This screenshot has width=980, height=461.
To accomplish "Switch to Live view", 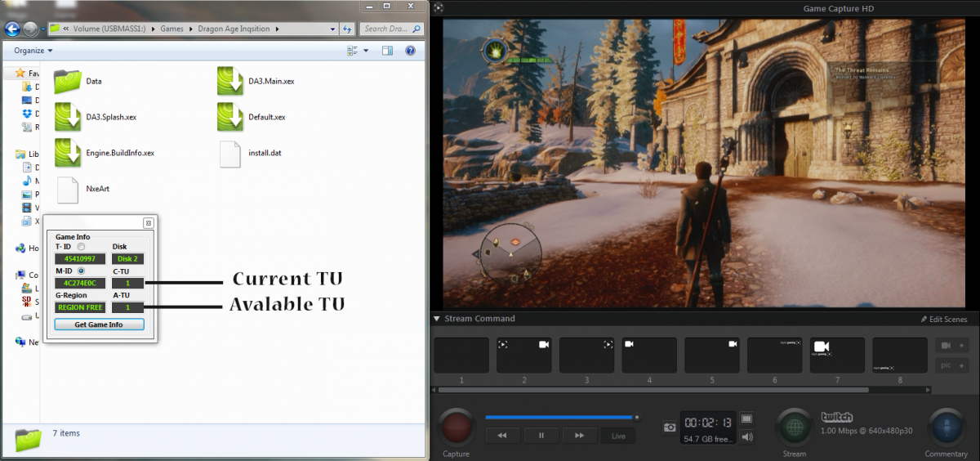I will [618, 436].
